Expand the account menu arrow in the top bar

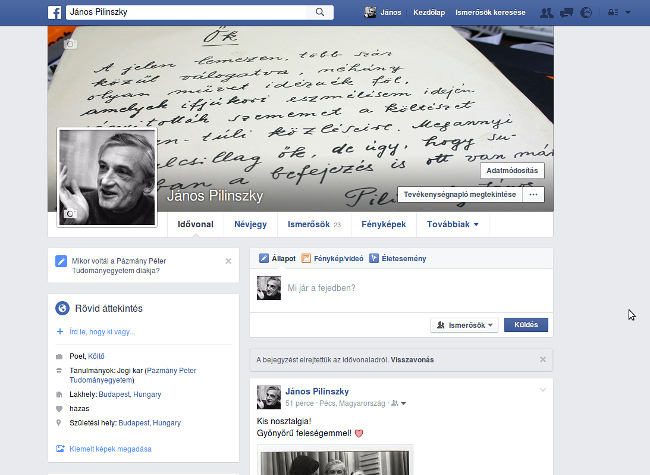(628, 12)
